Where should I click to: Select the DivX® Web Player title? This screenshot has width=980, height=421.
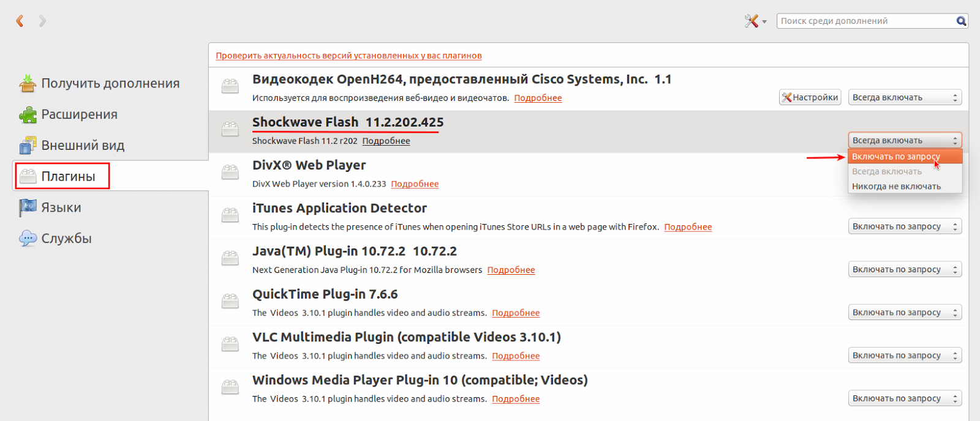[x=309, y=165]
